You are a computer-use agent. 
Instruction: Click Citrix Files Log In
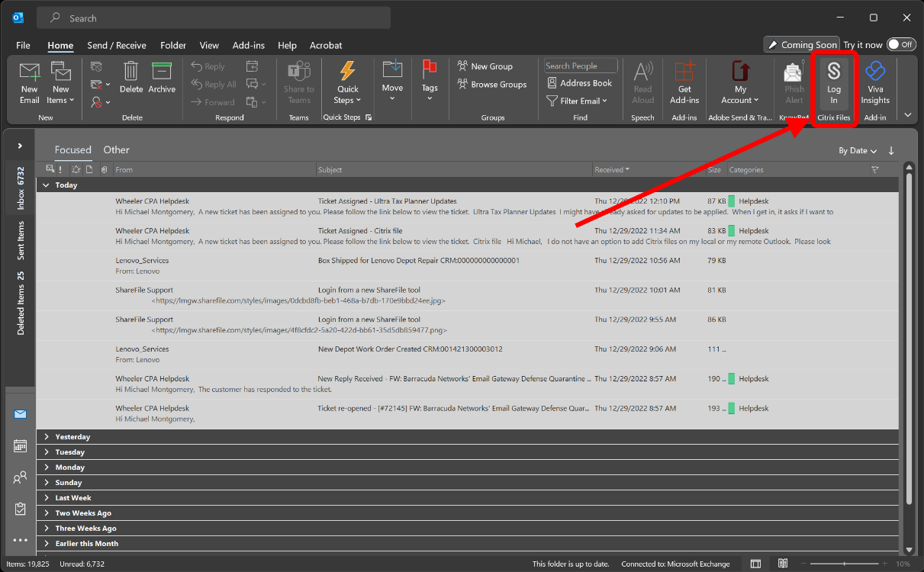834,83
